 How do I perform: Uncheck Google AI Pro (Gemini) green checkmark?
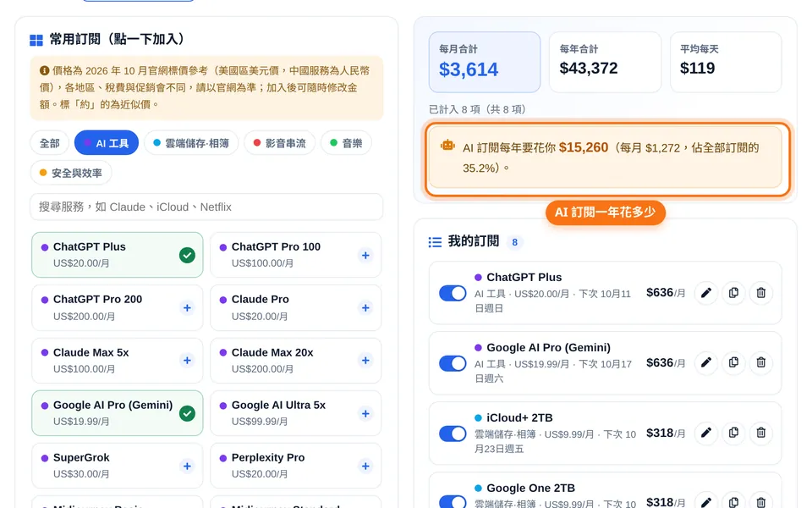(x=187, y=414)
